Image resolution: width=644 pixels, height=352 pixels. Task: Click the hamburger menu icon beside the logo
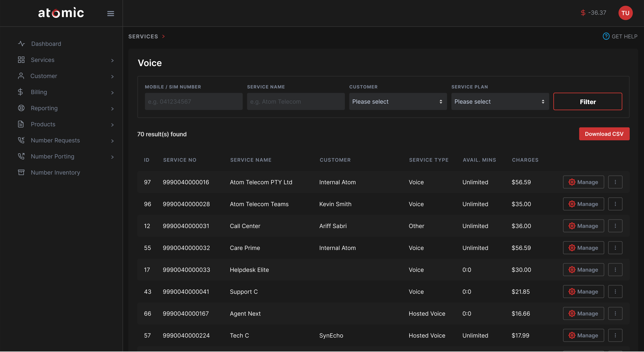pyautogui.click(x=110, y=13)
